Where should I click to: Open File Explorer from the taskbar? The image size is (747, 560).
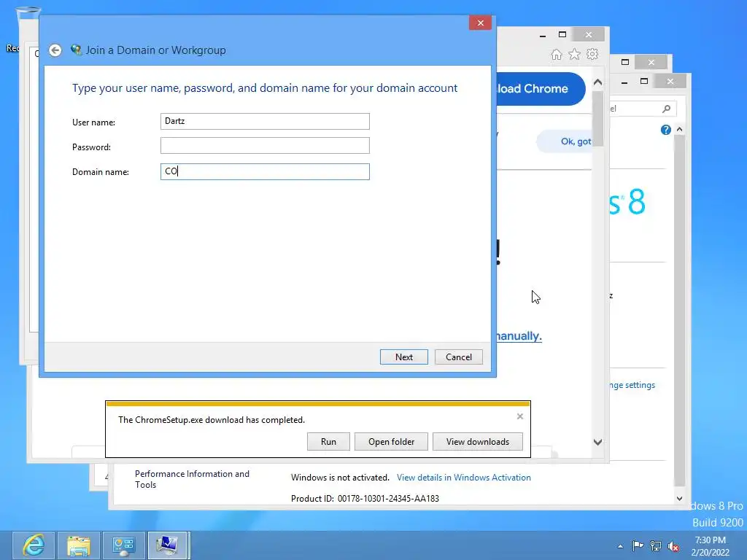[x=79, y=545]
